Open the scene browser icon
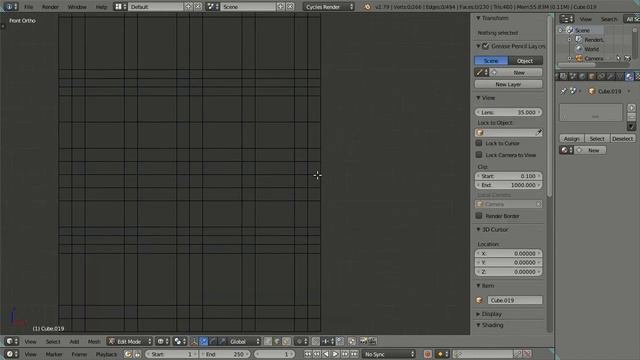The height and width of the screenshot is (360, 640). pos(212,7)
